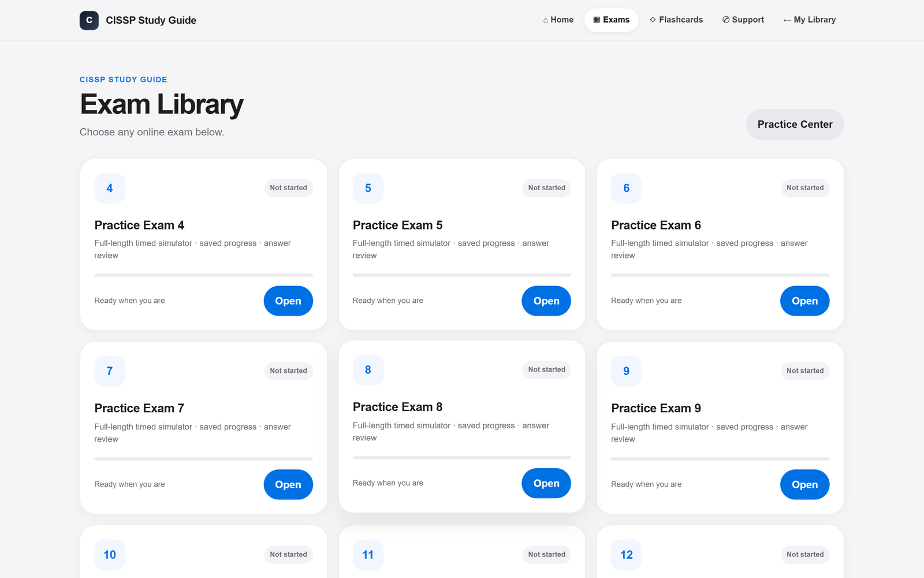
Task: Open Practice Exam 7
Action: [288, 484]
